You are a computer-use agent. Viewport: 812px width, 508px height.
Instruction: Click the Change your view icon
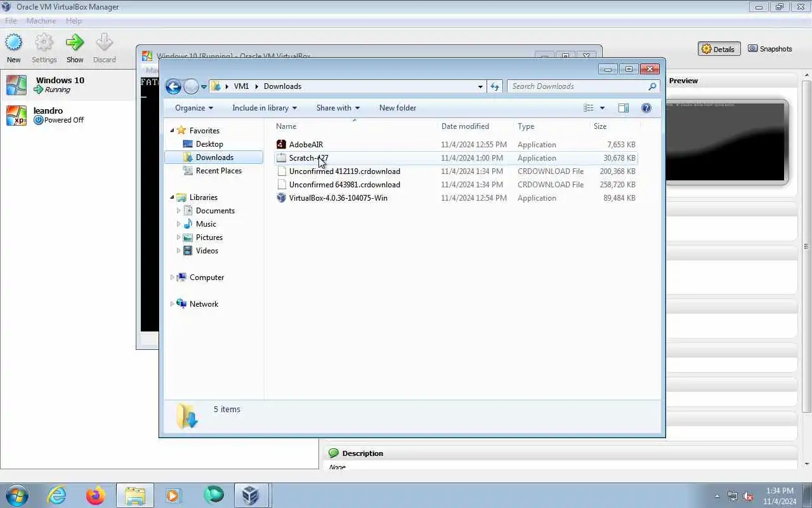(x=589, y=108)
